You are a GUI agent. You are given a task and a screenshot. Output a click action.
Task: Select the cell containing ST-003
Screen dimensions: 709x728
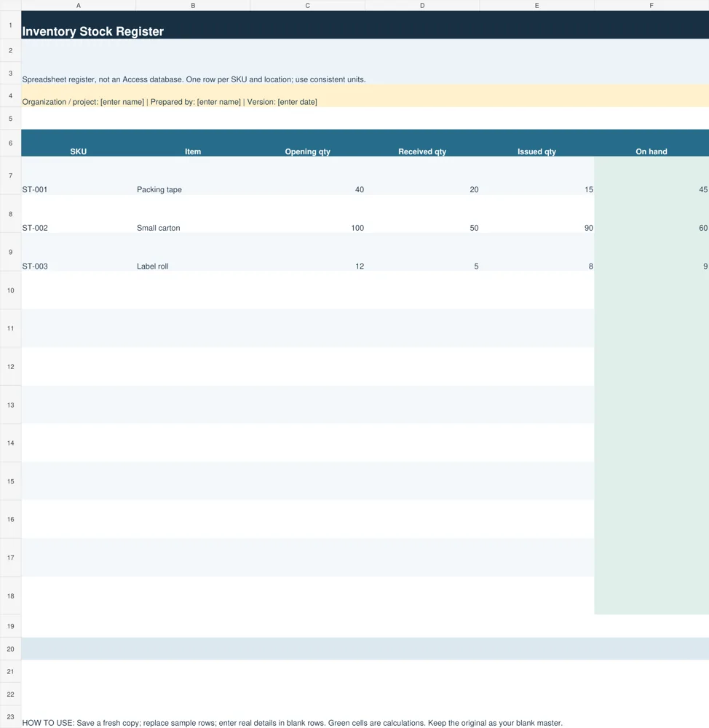(79, 252)
